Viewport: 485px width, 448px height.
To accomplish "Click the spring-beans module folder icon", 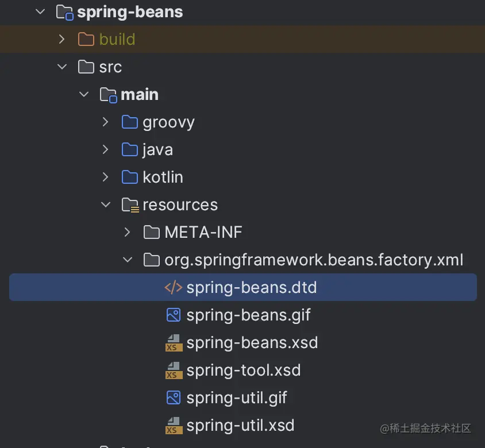I will (64, 13).
